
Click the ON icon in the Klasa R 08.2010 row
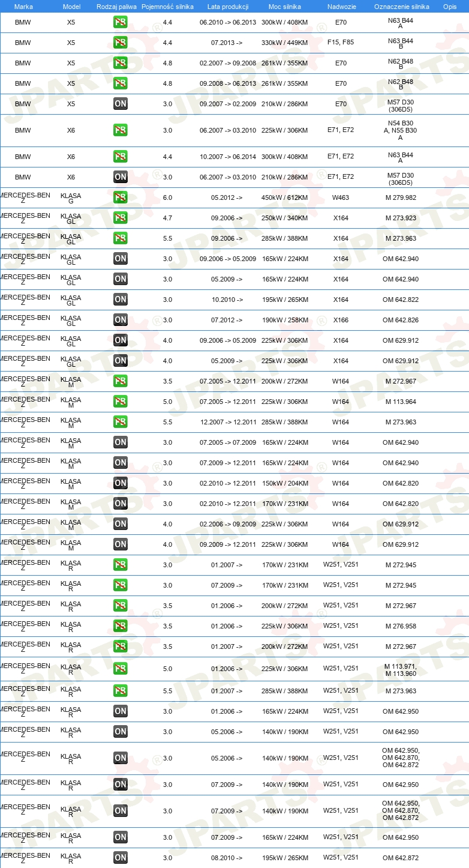coord(120,858)
